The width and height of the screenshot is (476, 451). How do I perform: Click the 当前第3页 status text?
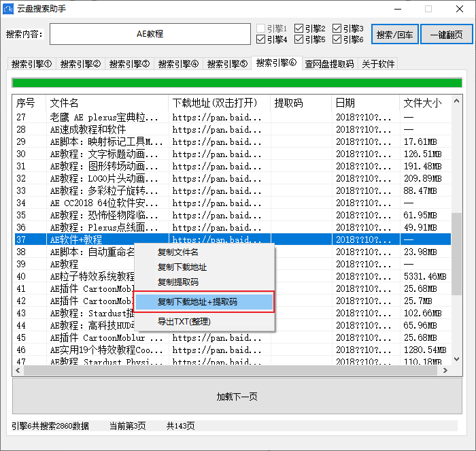point(128,426)
